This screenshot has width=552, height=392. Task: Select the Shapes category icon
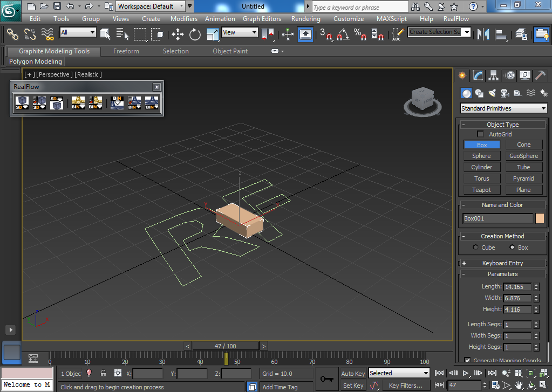click(x=479, y=93)
